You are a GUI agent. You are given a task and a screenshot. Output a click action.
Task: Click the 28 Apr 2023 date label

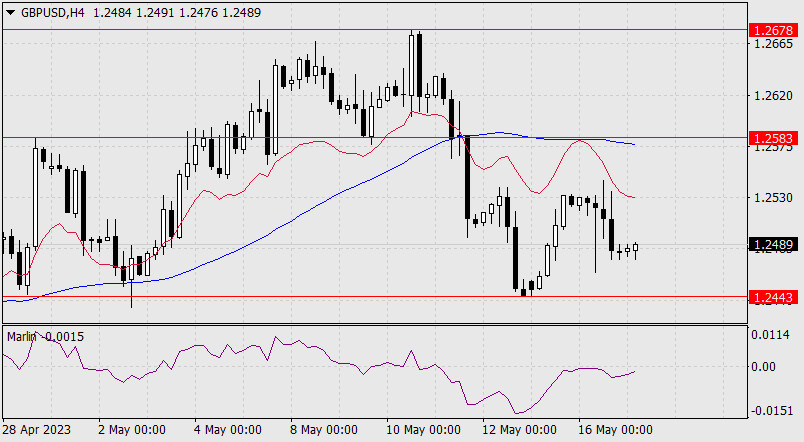pos(36,429)
